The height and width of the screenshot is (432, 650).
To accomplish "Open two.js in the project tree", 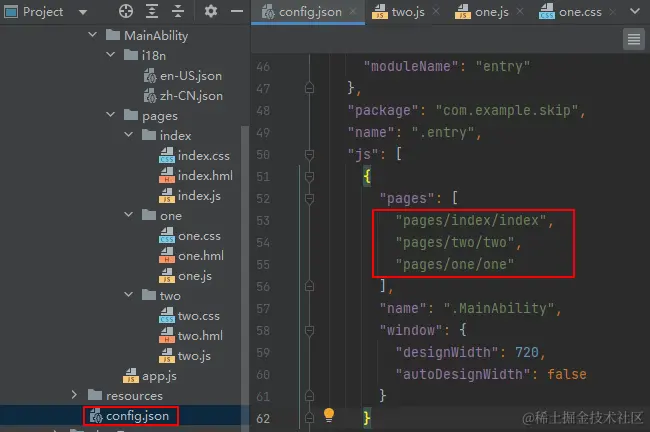I will pyautogui.click(x=185, y=356).
